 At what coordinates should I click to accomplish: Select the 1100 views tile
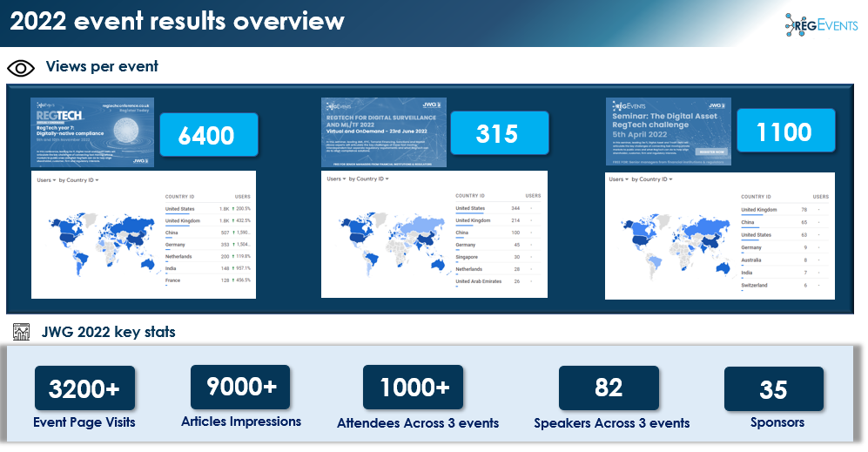[x=785, y=131]
